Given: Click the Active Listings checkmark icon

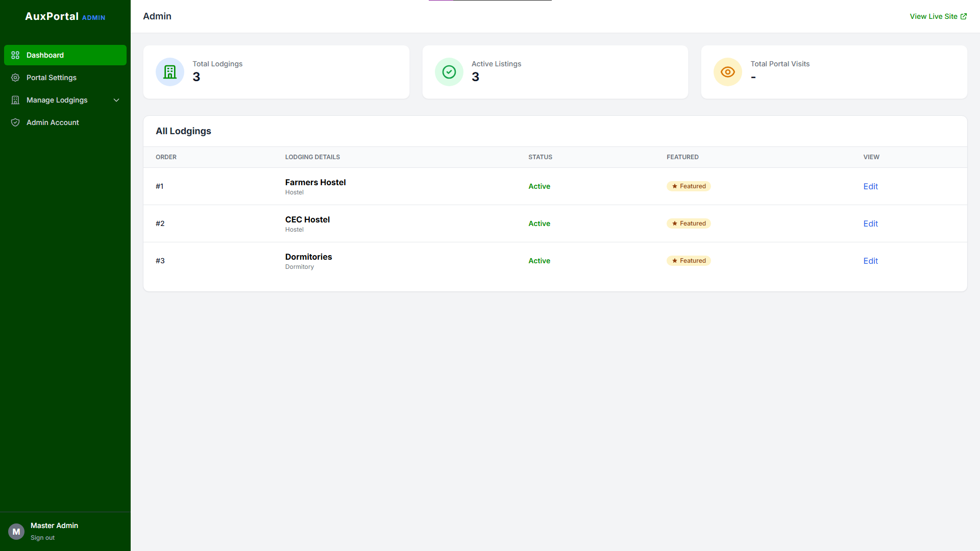Looking at the screenshot, I should 449,72.
